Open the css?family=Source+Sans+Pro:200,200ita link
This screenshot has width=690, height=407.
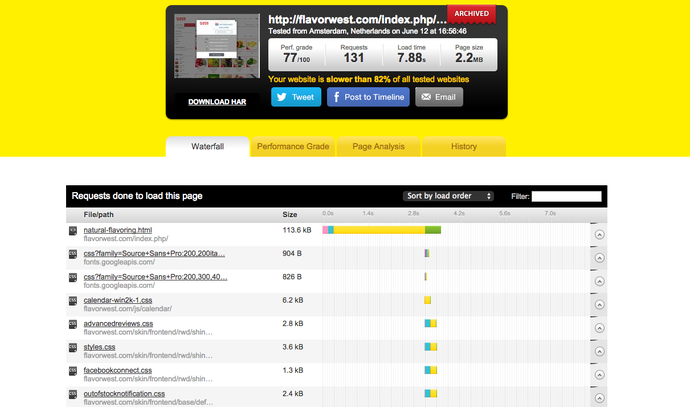(x=154, y=253)
